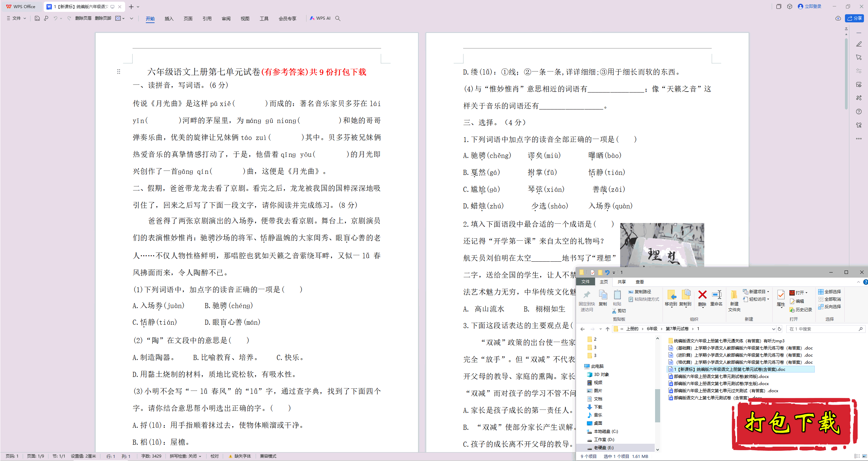Screen dimensions: 868x461
Task: Click 复制路径 in Explorer ribbon
Action: click(639, 292)
